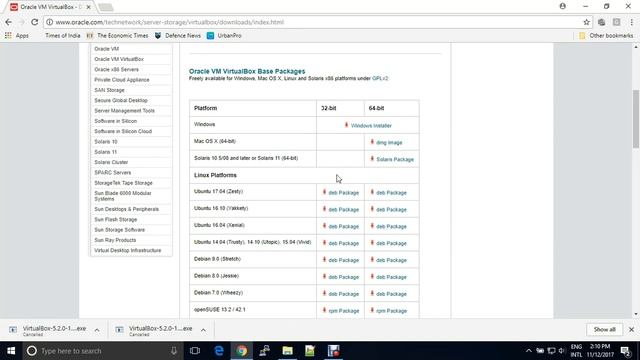The height and width of the screenshot is (360, 640).
Task: Open the Apps shortcut in bookmarks bar
Action: (17, 36)
